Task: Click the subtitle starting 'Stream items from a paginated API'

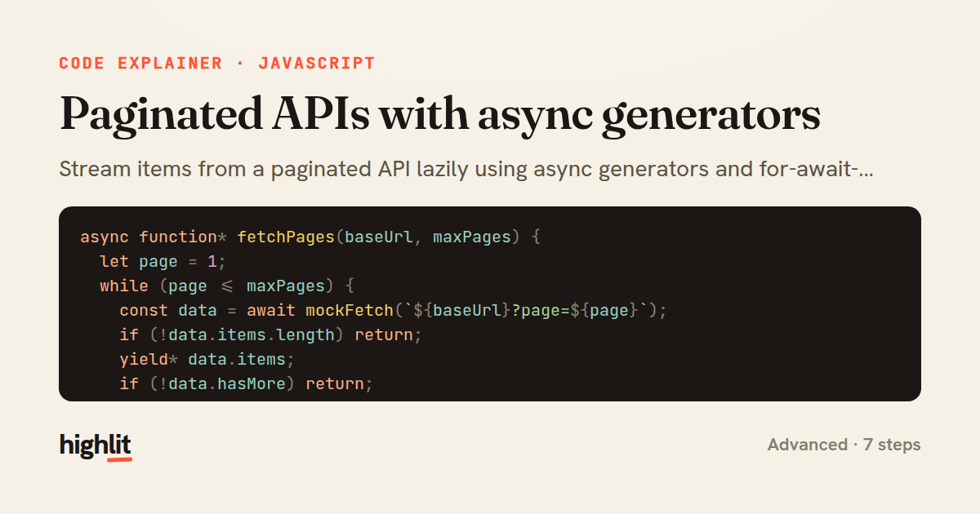Action: click(466, 170)
